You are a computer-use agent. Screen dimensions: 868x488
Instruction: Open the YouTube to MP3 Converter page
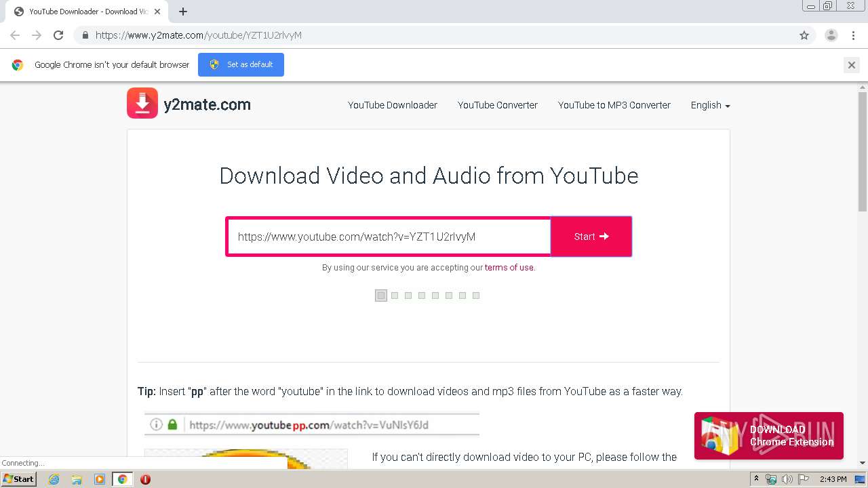(614, 105)
